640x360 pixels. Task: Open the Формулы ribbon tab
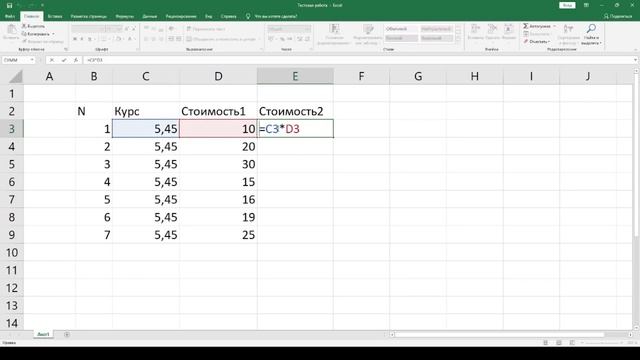[124, 16]
